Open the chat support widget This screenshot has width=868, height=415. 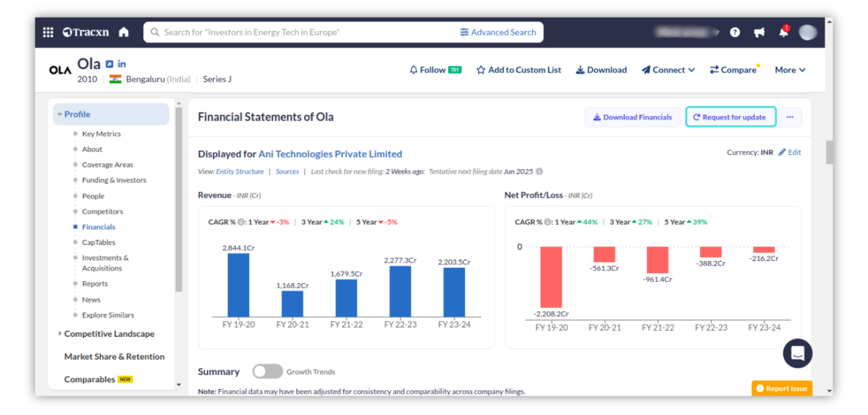pos(797,353)
